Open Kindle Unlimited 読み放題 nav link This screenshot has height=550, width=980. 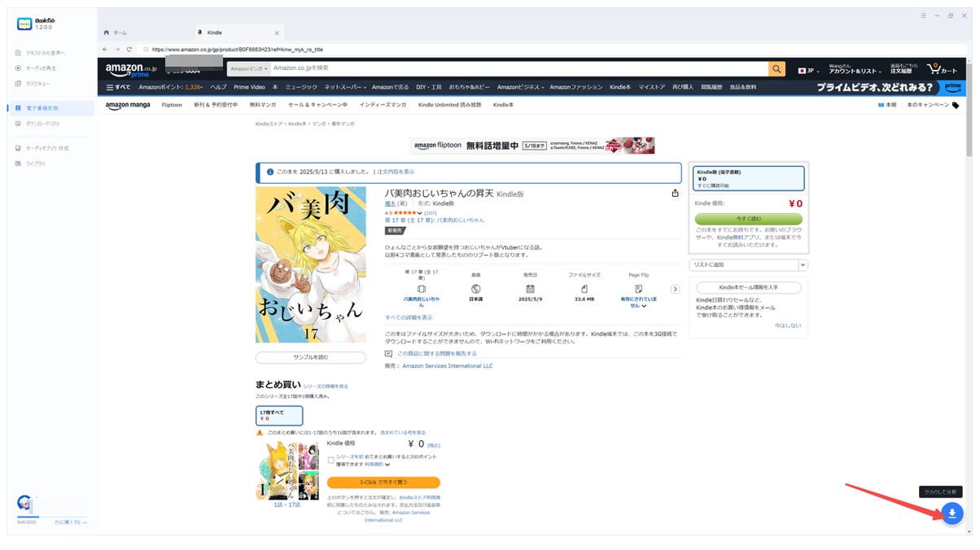(x=450, y=105)
